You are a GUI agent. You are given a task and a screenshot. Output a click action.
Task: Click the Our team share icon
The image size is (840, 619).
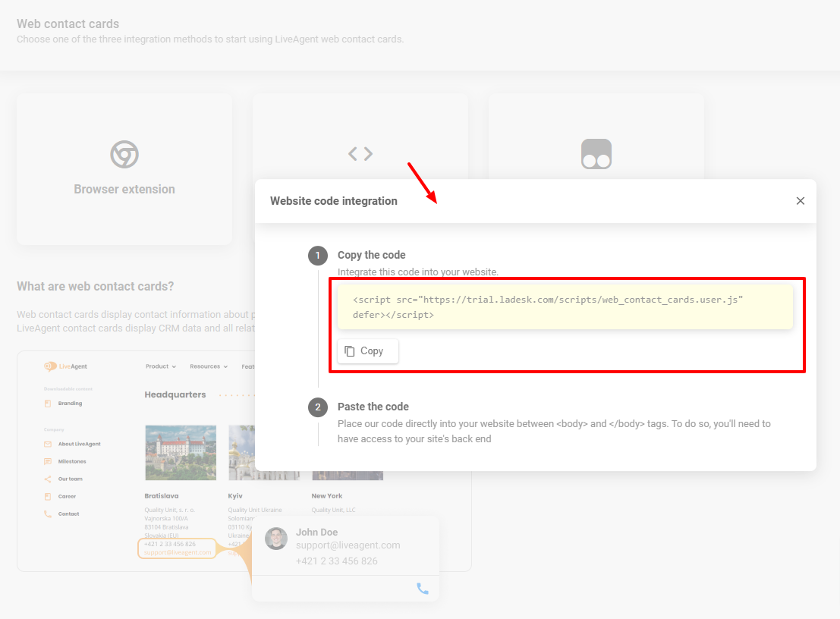[48, 479]
